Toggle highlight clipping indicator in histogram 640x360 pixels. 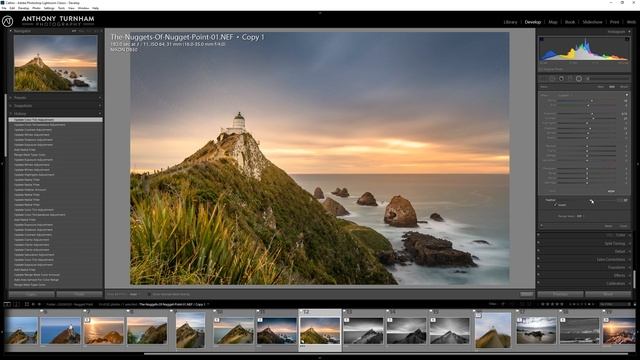627,40
